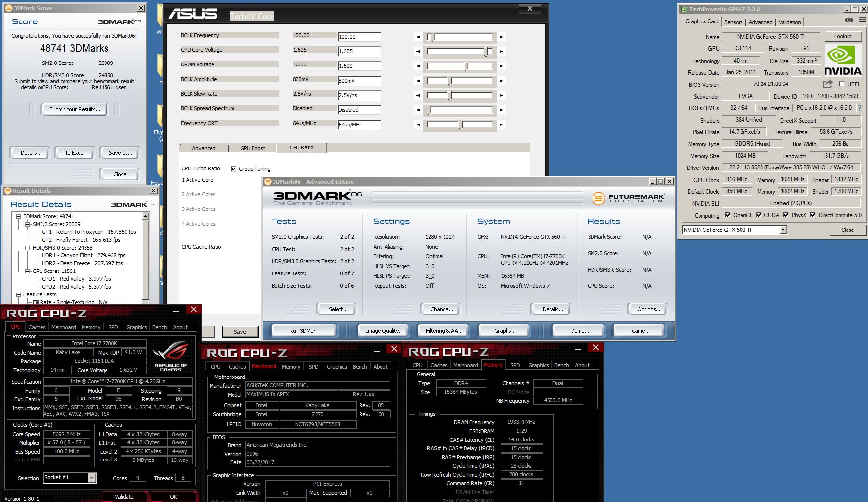This screenshot has width=868, height=502.
Task: Decrease CPU Core Voltage with left arrow
Action: pos(418,51)
